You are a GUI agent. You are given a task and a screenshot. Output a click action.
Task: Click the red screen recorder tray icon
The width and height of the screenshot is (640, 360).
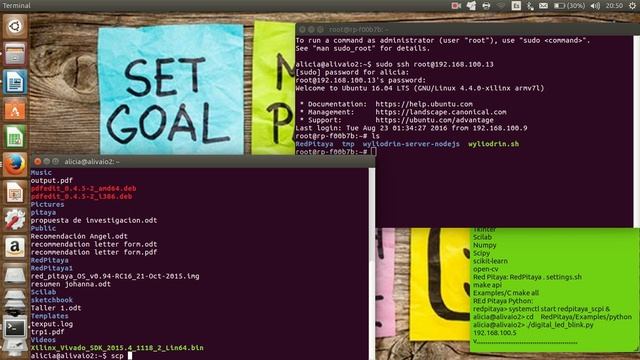(x=456, y=6)
